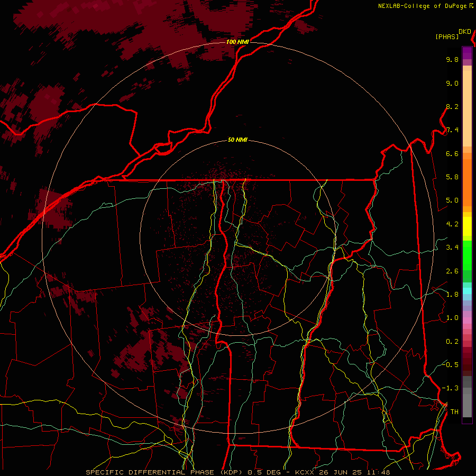Click the pink band near 1.0
Screen dimensions: 476x476
point(467,321)
